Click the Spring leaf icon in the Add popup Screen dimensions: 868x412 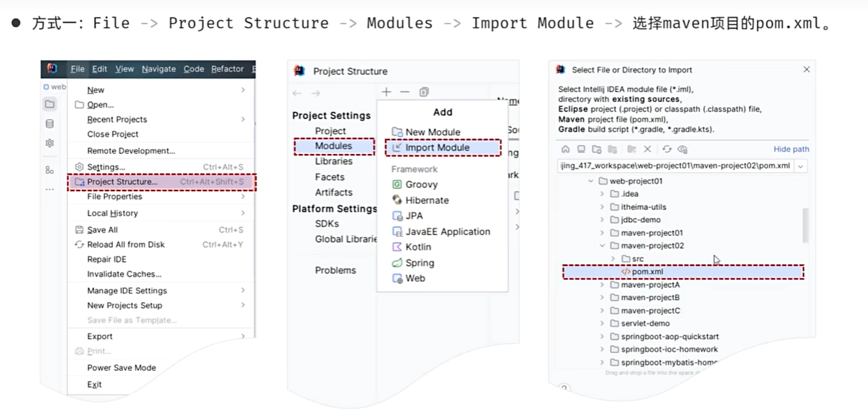[x=397, y=263]
